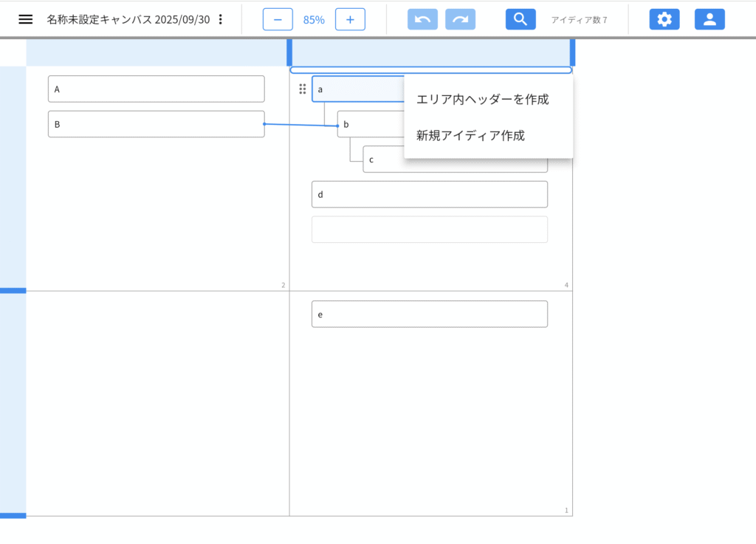Open the search magnifier button
756x544 pixels.
pos(520,19)
